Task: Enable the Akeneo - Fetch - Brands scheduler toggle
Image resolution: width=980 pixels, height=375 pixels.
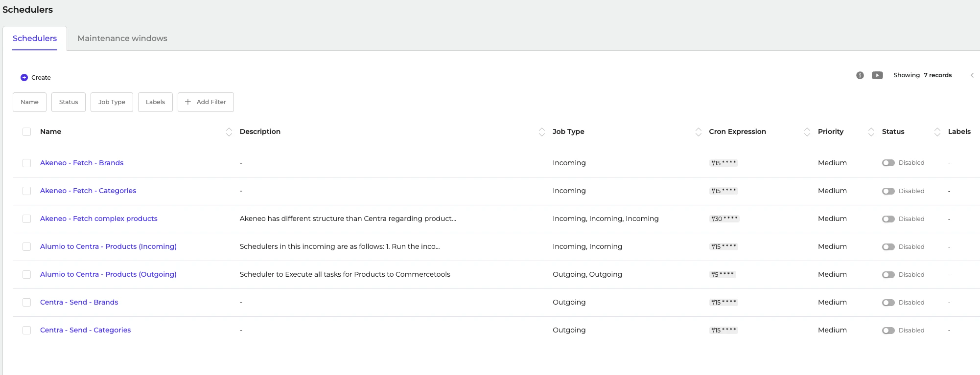Action: click(x=888, y=163)
